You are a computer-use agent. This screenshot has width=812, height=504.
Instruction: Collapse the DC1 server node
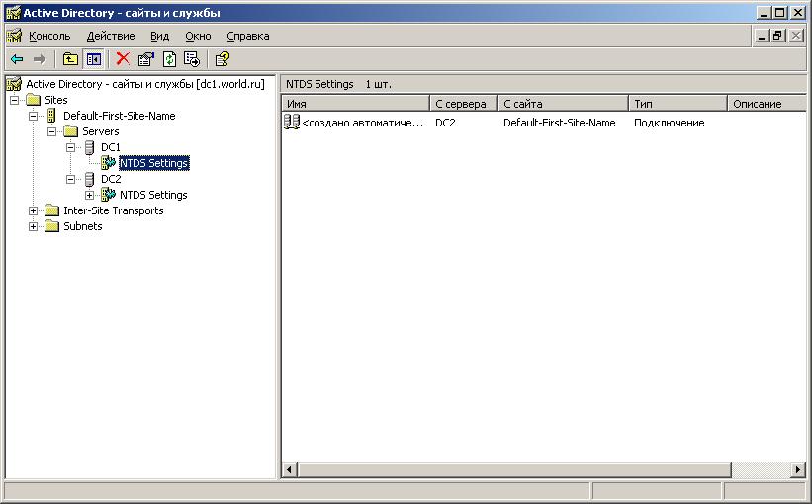[70, 147]
